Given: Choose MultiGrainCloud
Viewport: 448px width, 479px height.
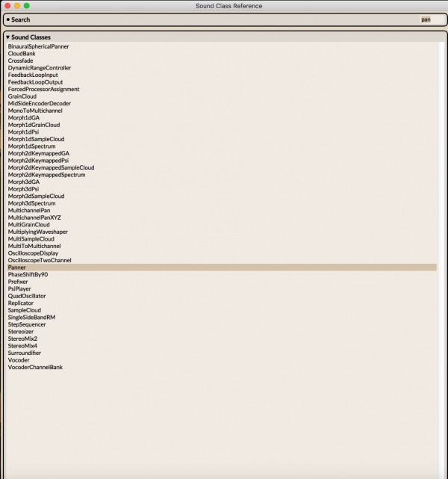Looking at the screenshot, I should 28,224.
